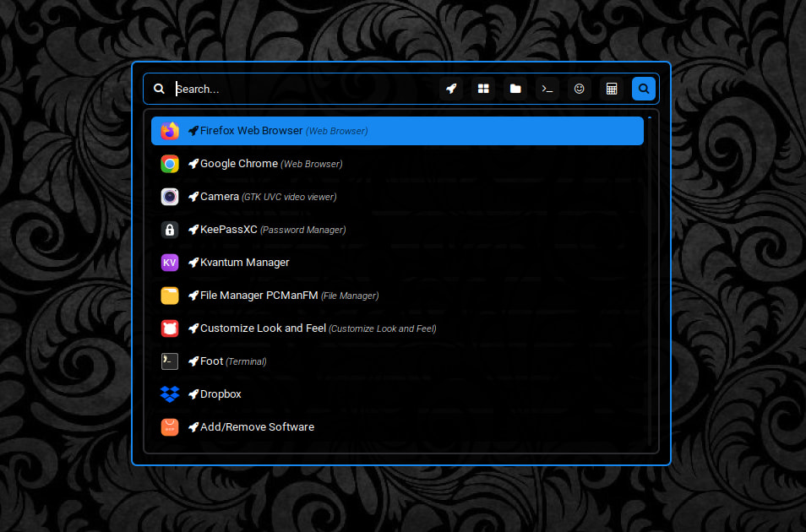Launch Google Chrome entry

tap(397, 164)
